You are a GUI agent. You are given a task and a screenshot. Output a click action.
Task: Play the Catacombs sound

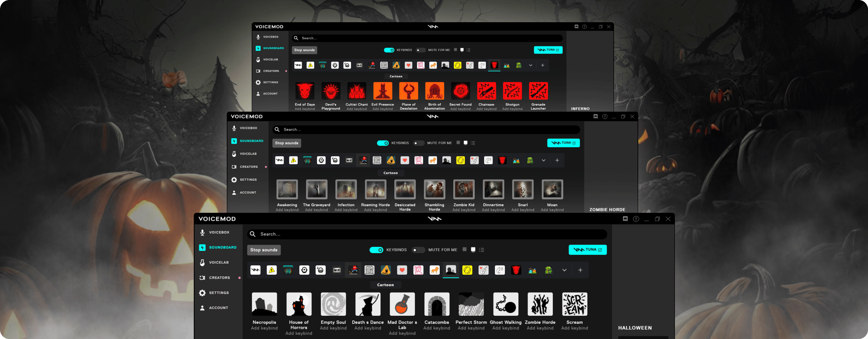[x=437, y=304]
